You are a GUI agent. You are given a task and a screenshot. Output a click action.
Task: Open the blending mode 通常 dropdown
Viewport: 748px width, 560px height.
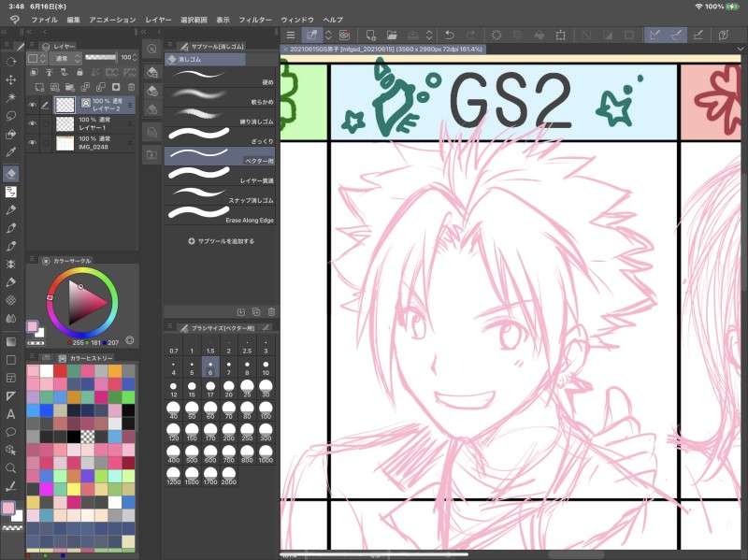pos(65,58)
